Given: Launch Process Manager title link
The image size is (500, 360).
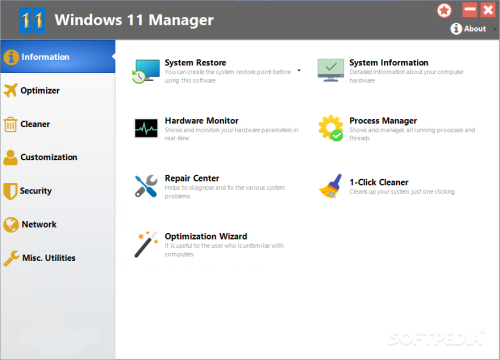Looking at the screenshot, I should tap(383, 121).
